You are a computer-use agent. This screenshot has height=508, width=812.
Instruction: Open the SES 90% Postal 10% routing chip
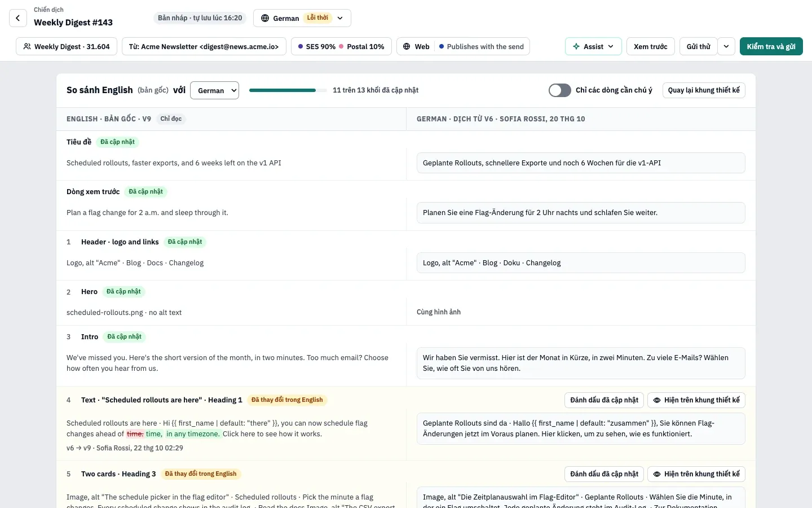click(x=342, y=46)
